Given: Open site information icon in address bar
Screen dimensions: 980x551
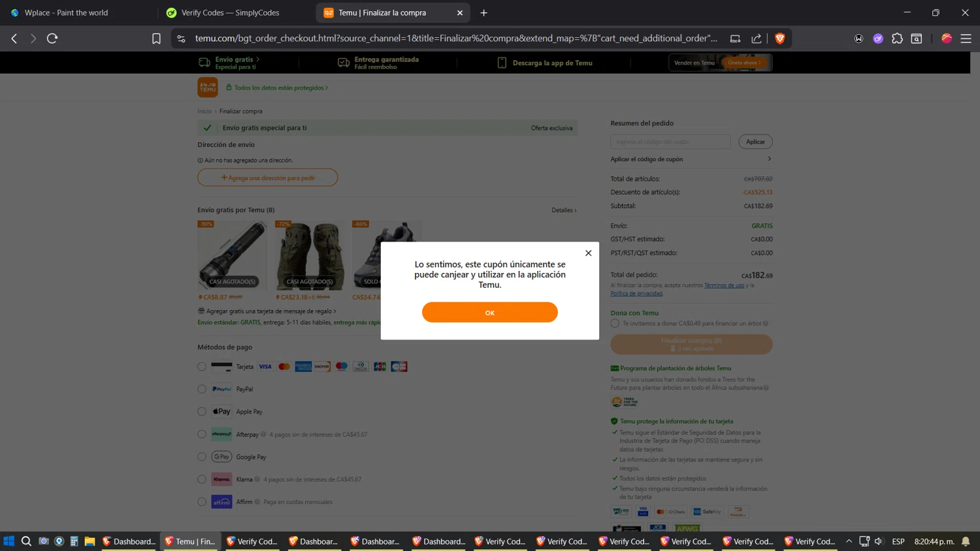Looking at the screenshot, I should click(182, 39).
